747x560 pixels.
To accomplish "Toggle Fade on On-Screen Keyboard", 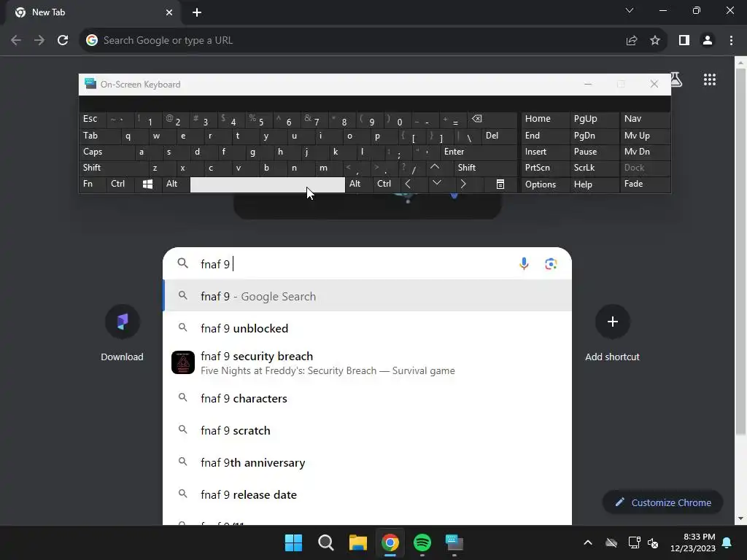I will pos(645,184).
